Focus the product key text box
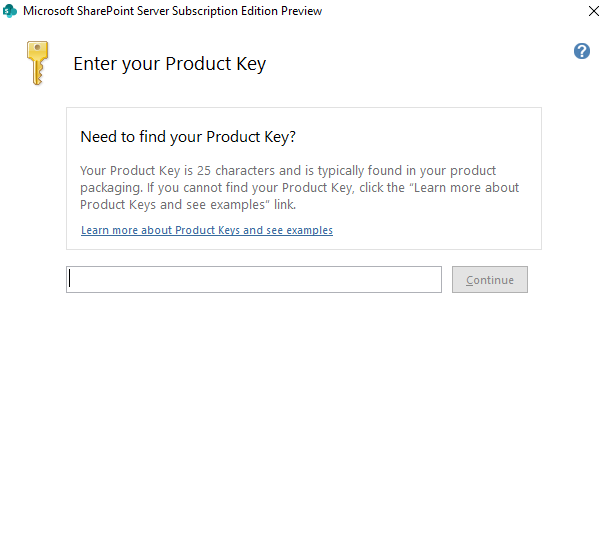Image resolution: width=608 pixels, height=557 pixels. click(253, 280)
